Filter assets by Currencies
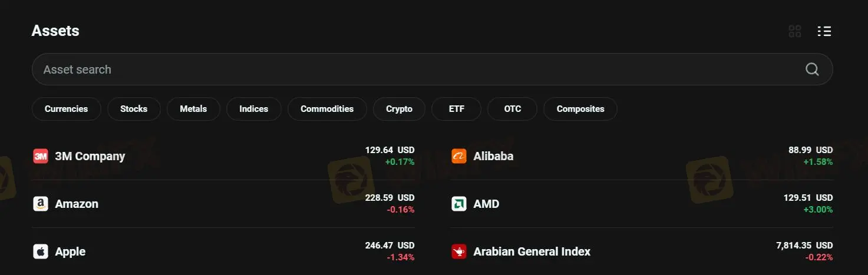 tap(66, 109)
